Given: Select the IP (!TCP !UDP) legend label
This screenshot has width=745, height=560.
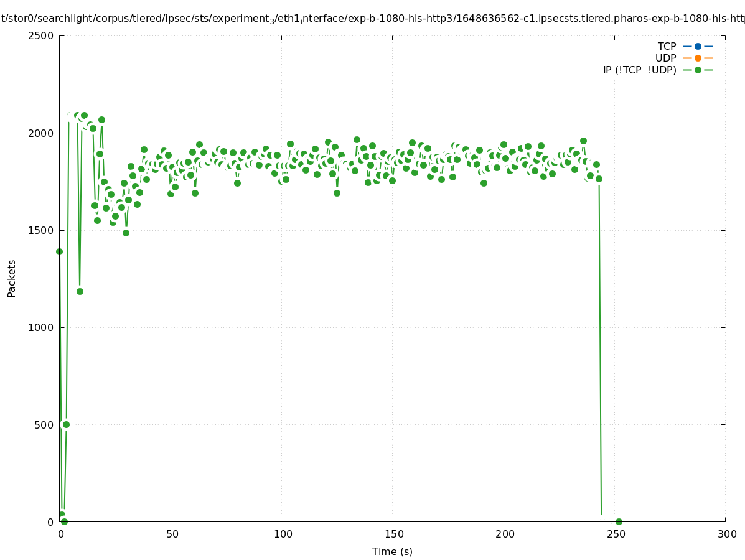Looking at the screenshot, I should click(639, 70).
